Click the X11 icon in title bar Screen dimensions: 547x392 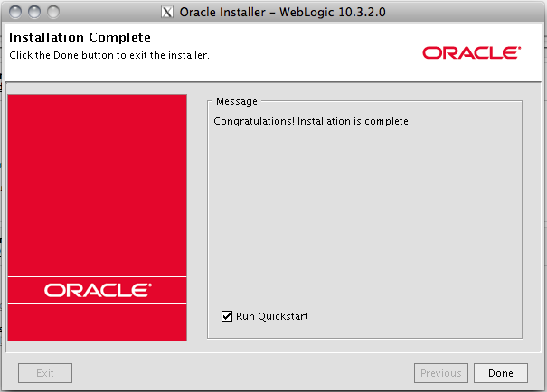pos(167,13)
